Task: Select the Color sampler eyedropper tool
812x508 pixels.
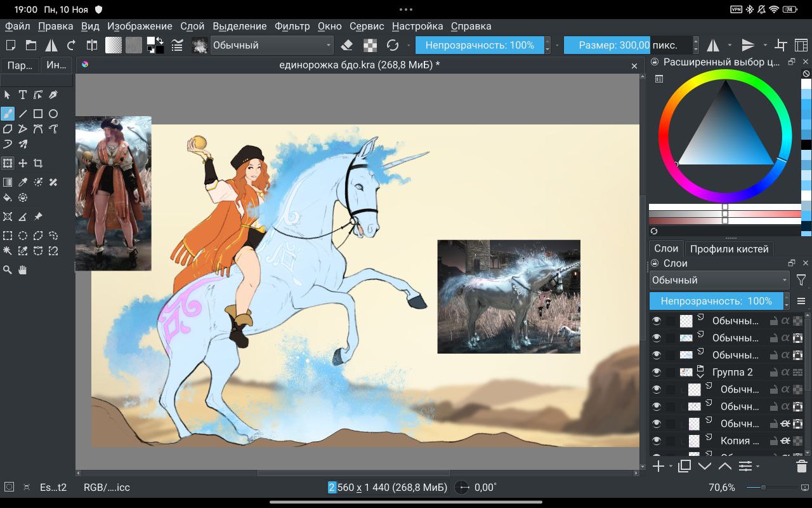Action: tap(23, 182)
